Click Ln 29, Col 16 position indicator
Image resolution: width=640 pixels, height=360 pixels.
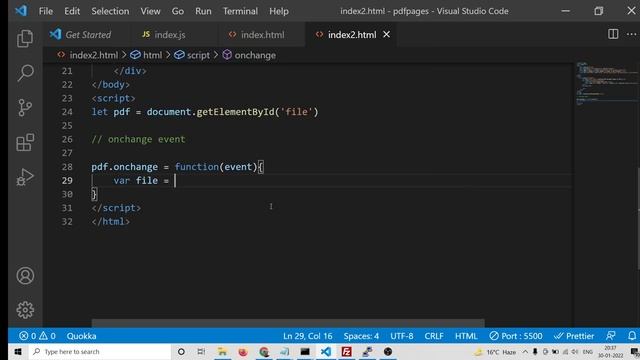307,336
